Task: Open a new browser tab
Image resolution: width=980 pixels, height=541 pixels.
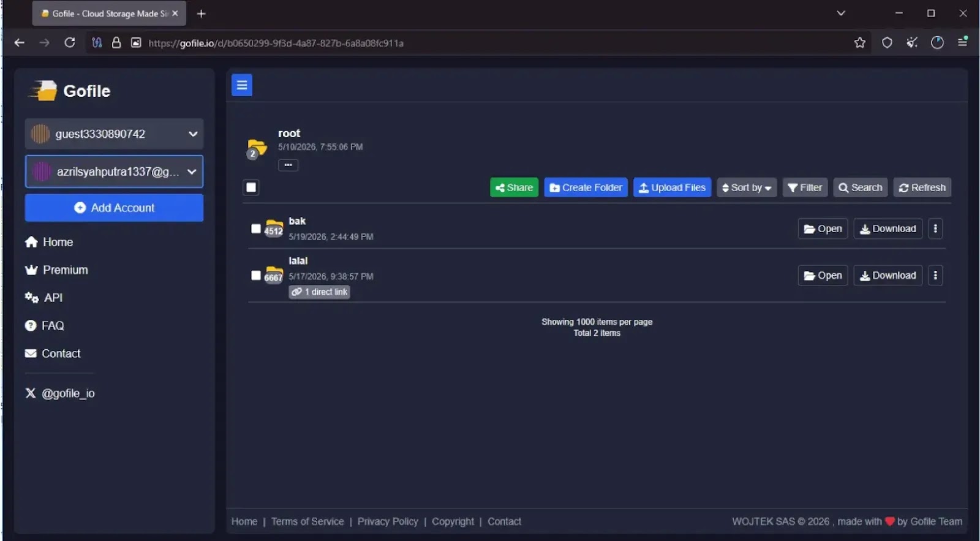Action: 201,13
